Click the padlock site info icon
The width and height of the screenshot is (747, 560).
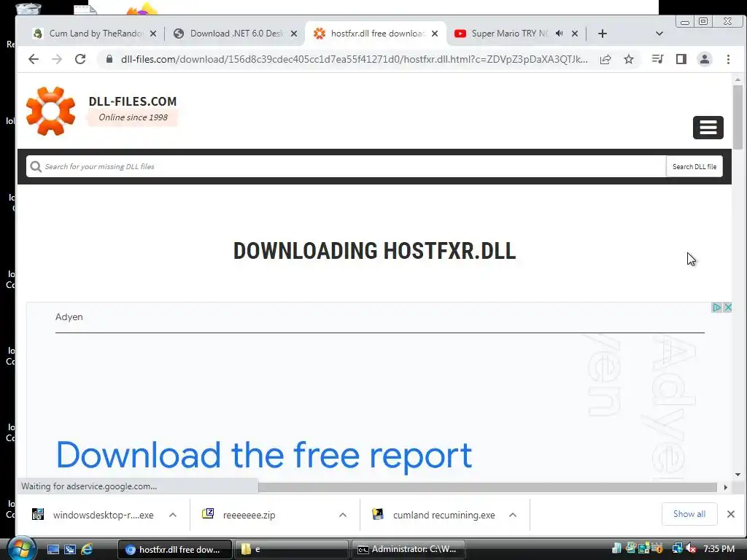(109, 59)
